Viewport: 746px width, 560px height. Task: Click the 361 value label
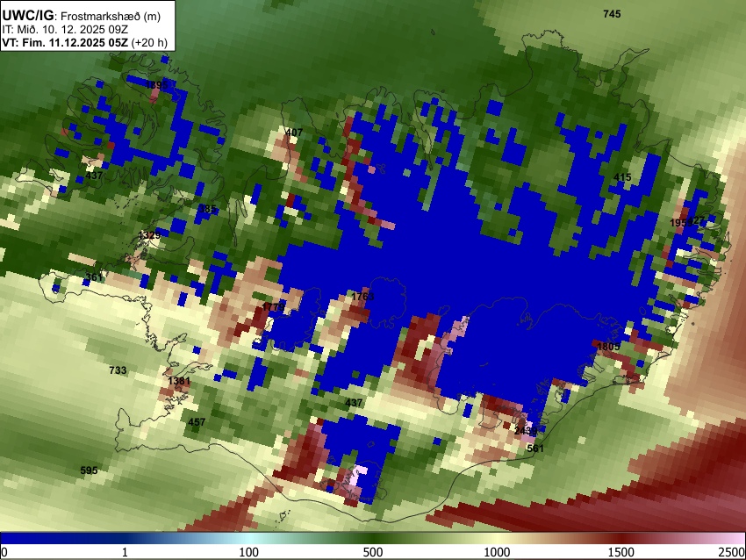pos(94,277)
